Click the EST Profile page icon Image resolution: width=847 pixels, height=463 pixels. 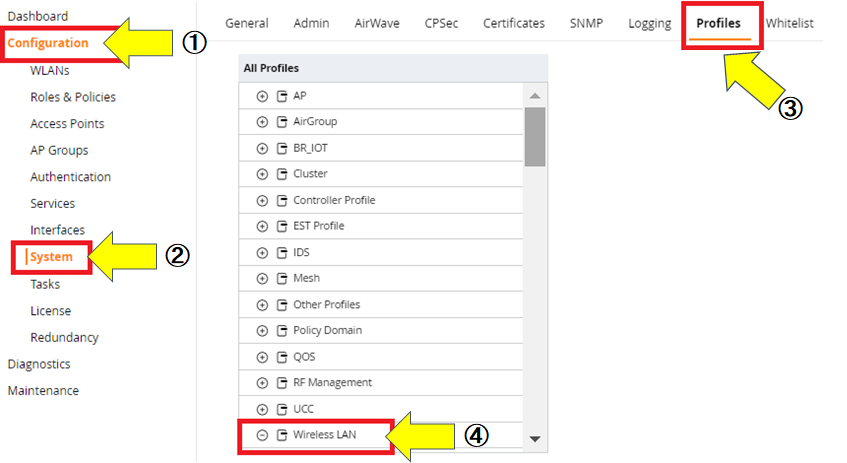pos(281,226)
